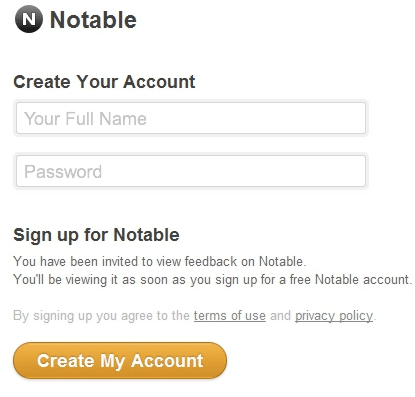This screenshot has width=415, height=397.
Task: Click the By signing up you agree text
Action: 101,316
